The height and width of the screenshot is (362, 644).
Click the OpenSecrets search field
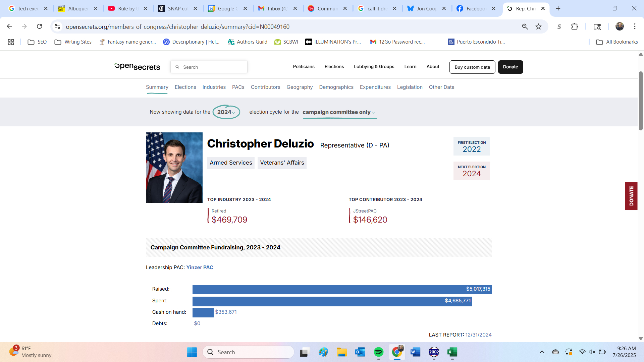click(213, 67)
